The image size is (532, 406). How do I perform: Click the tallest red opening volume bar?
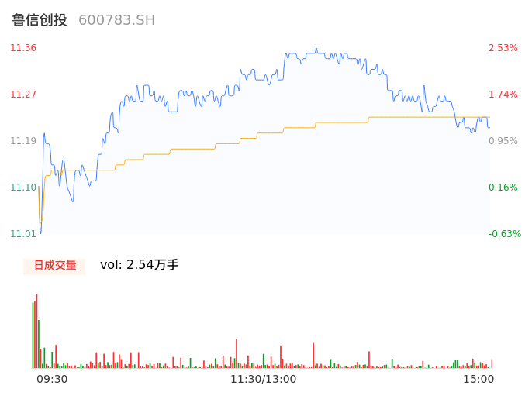[36, 331]
